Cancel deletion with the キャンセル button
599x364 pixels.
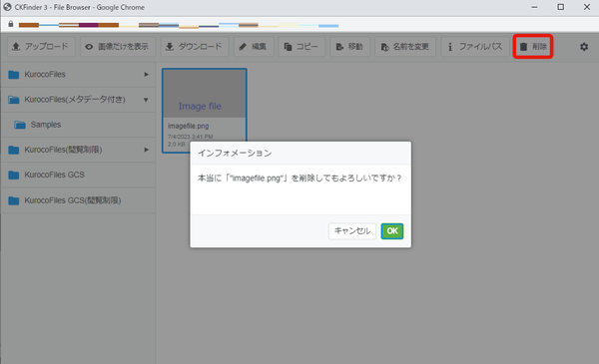pos(351,231)
